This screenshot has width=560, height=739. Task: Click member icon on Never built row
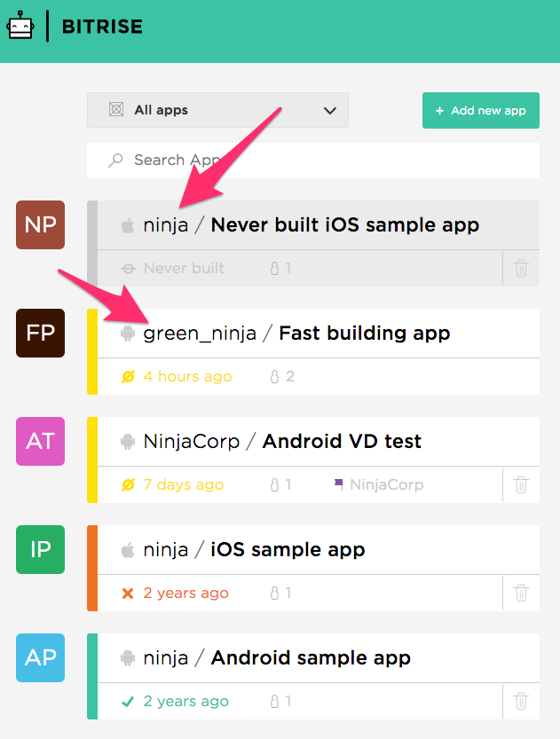tap(274, 268)
